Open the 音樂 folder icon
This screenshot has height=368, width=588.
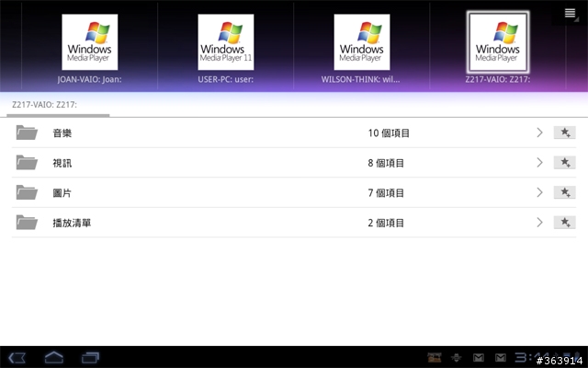click(27, 132)
